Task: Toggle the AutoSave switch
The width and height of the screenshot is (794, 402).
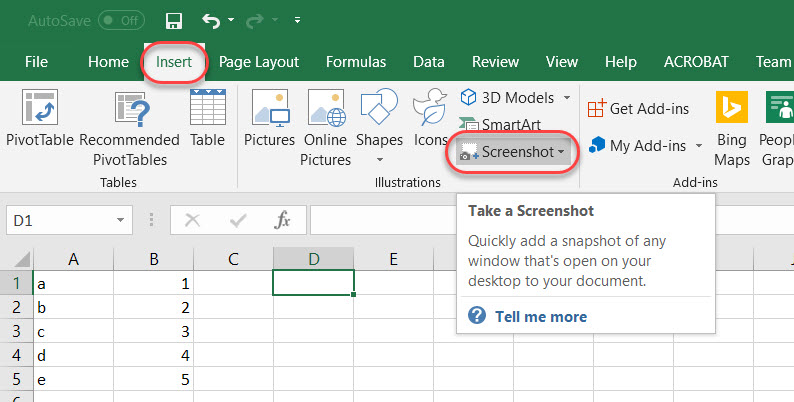Action: [122, 20]
